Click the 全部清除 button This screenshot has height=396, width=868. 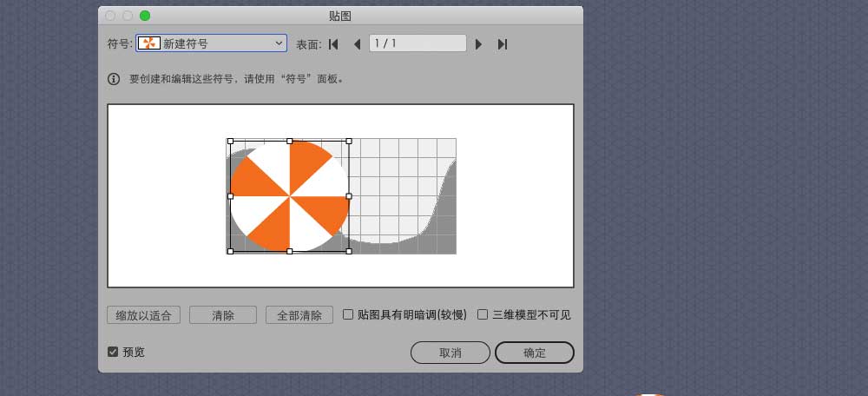pos(299,315)
